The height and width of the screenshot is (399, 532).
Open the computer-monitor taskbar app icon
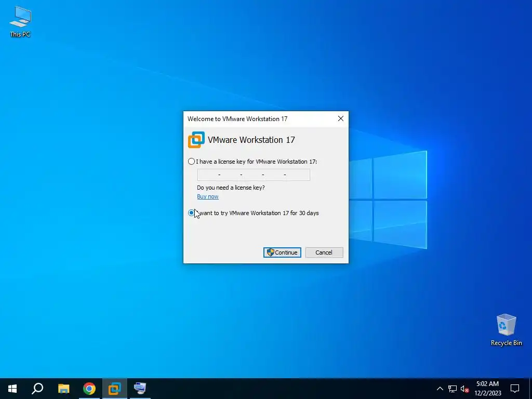[140, 389]
